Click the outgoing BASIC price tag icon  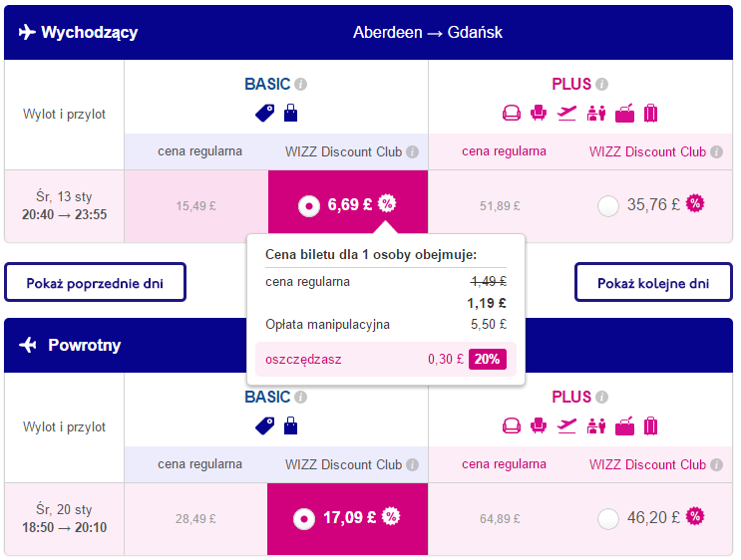264,114
